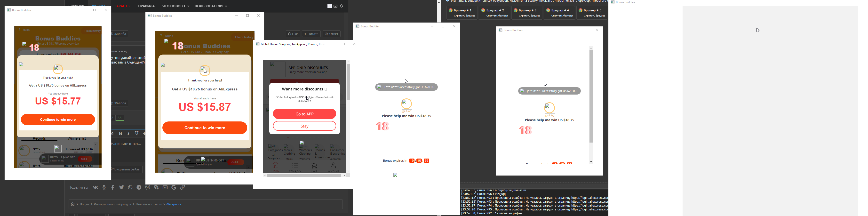This screenshot has width=868, height=216.
Task: Click the AliExpress window scrollbar down arrow
Action: (348, 171)
